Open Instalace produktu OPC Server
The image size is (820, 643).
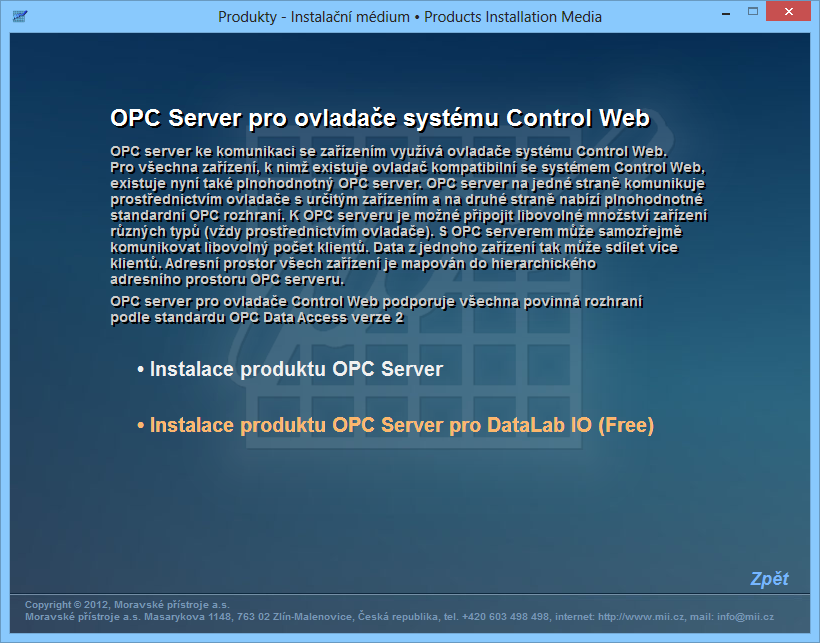coord(296,369)
